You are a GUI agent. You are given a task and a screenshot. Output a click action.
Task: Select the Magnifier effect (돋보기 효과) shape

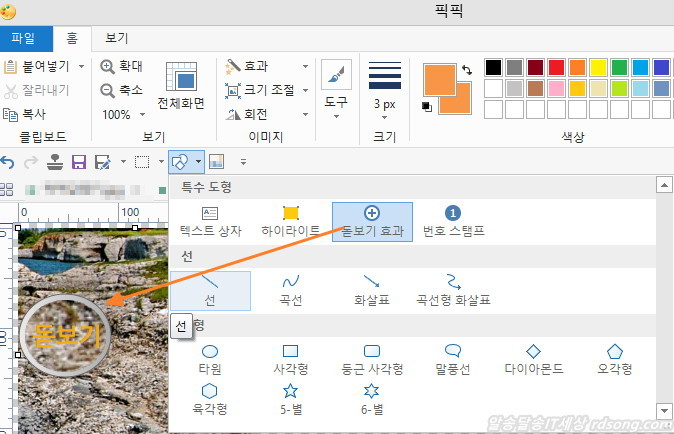[371, 221]
